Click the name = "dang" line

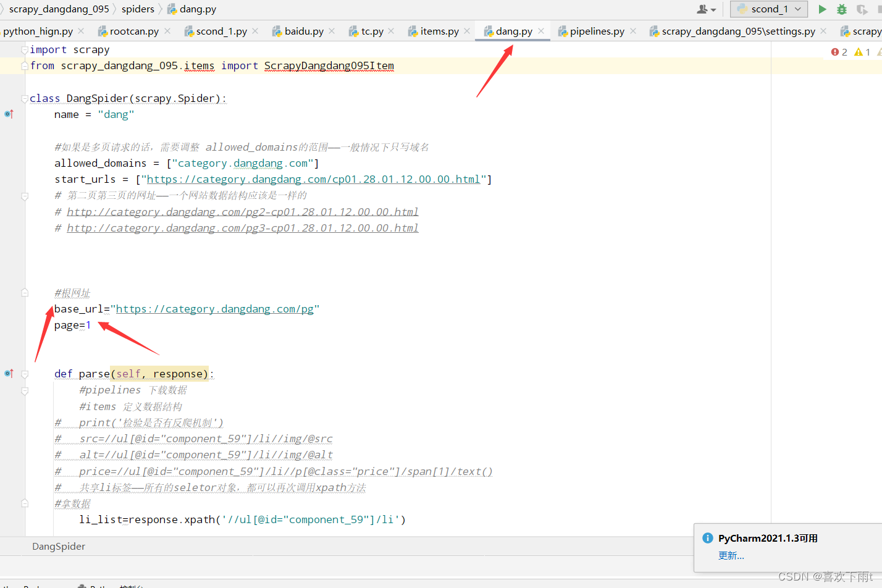click(94, 114)
